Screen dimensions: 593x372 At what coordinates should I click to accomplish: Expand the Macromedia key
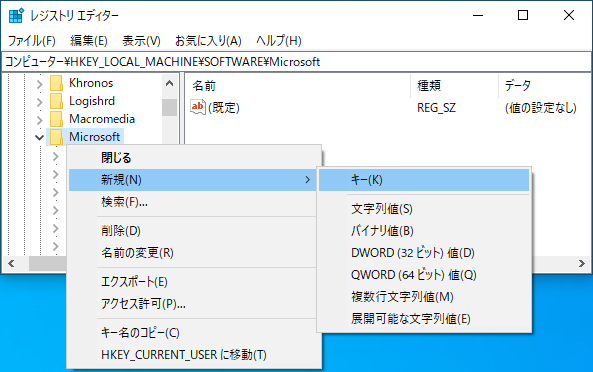tap(40, 120)
